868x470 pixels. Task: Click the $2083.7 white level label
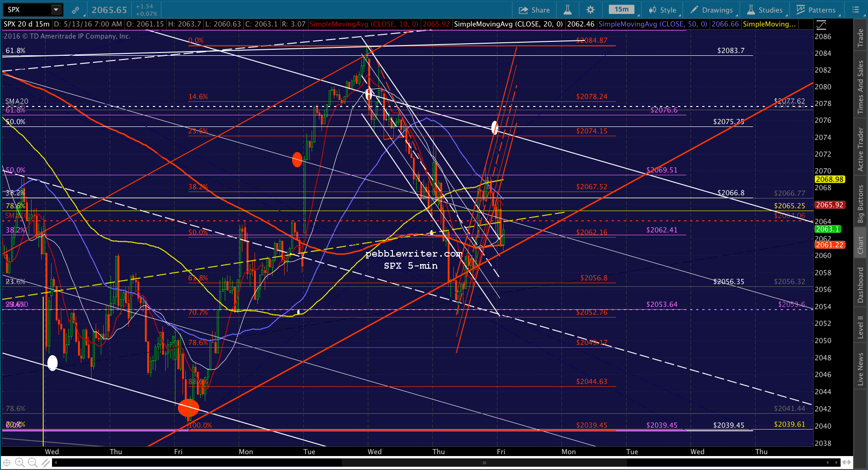click(x=731, y=51)
